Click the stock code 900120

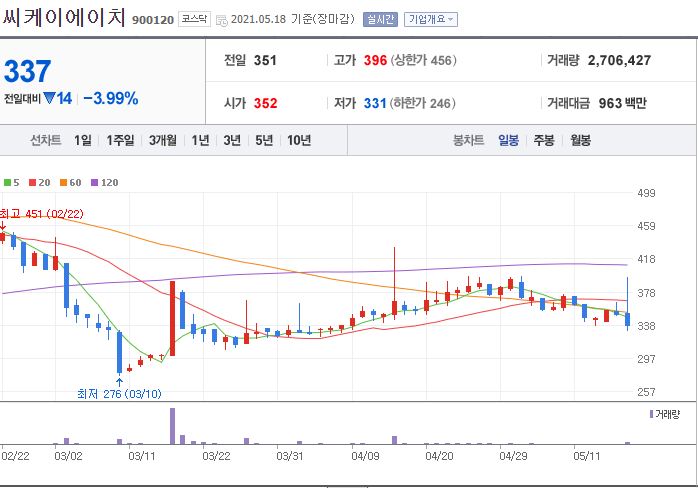[x=153, y=20]
